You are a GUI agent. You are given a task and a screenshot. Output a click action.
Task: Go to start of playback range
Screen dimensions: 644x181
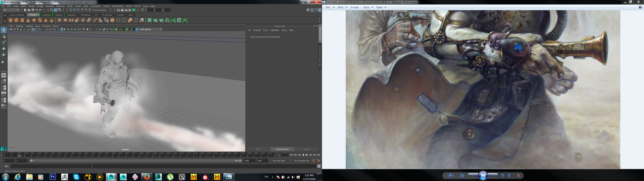[x=292, y=155]
